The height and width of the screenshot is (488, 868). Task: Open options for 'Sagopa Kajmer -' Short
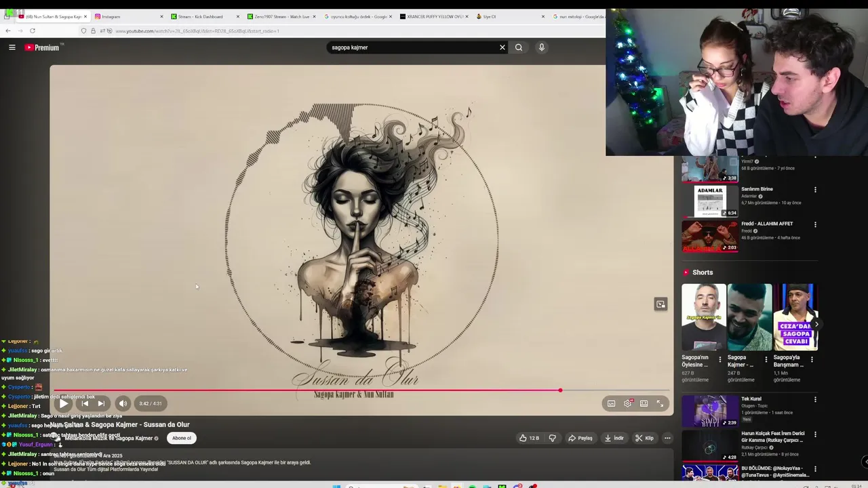[x=766, y=360]
